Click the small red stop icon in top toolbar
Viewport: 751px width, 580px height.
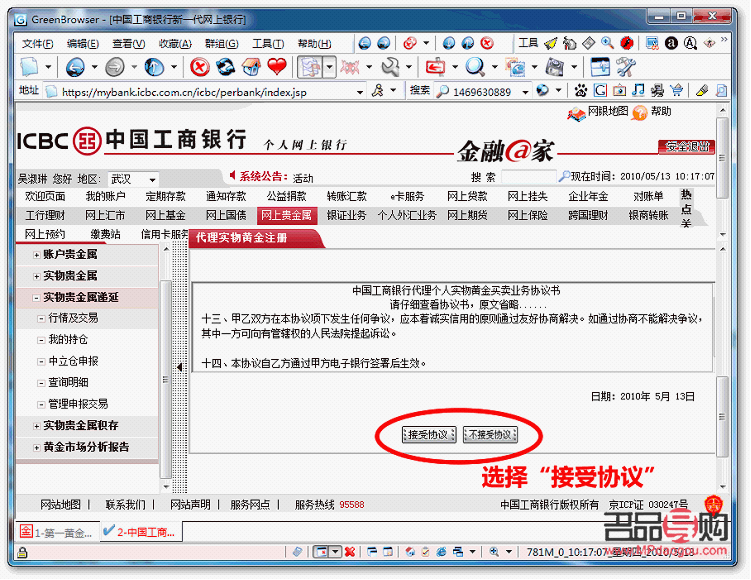tap(487, 44)
